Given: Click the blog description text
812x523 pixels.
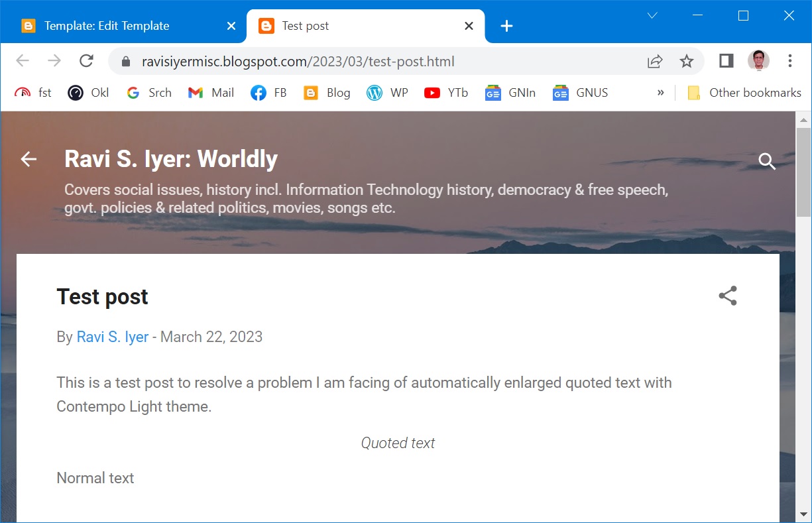Looking at the screenshot, I should pyautogui.click(x=366, y=199).
